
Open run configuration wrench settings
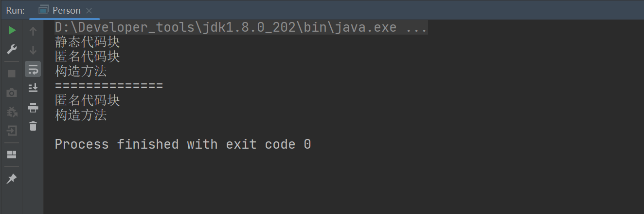click(x=12, y=49)
